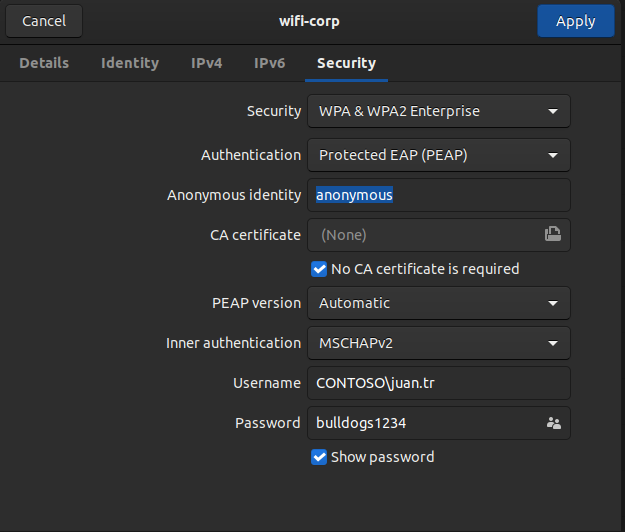Viewport: 625px width, 532px height.
Task: Click the CA certificate file browse icon
Action: 552,235
